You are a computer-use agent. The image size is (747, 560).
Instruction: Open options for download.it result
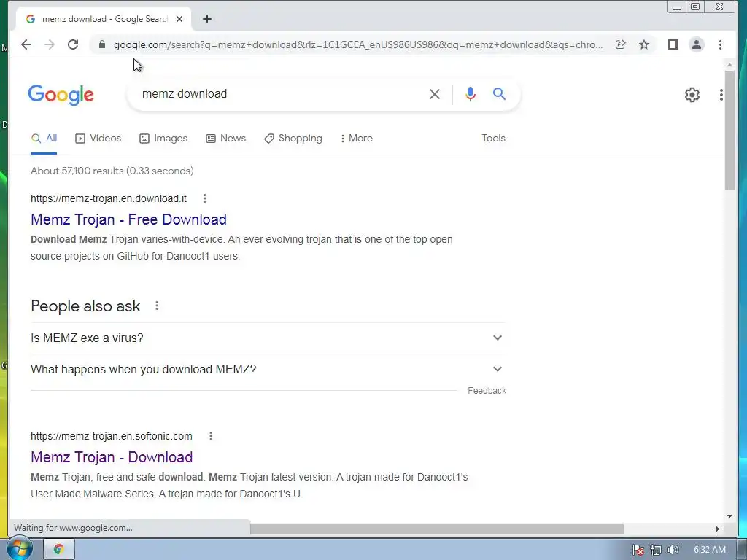click(x=205, y=198)
